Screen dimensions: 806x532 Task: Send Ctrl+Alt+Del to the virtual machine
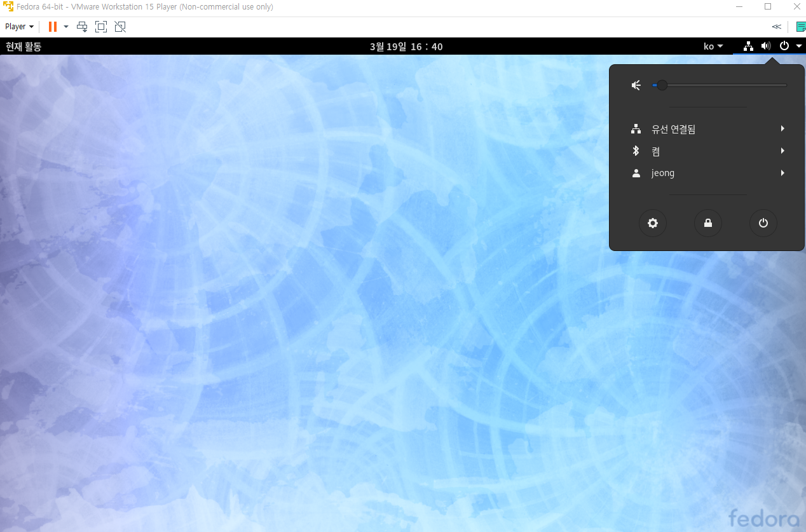tap(82, 27)
